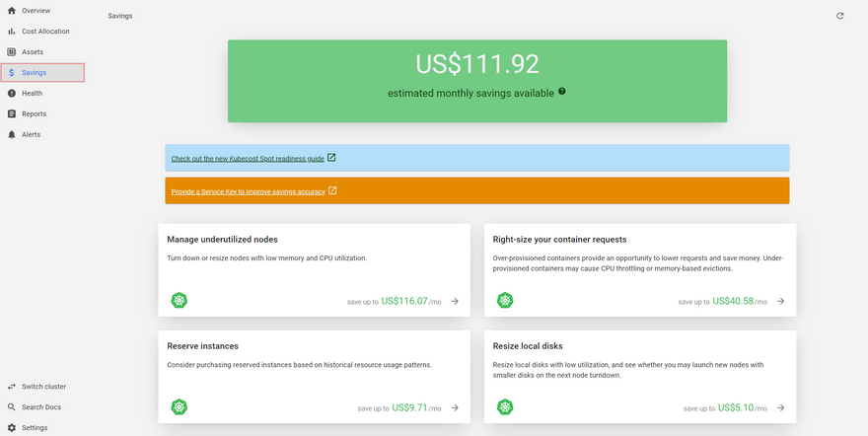Click the refresh icon in top right
The width and height of the screenshot is (868, 436).
[x=839, y=16]
